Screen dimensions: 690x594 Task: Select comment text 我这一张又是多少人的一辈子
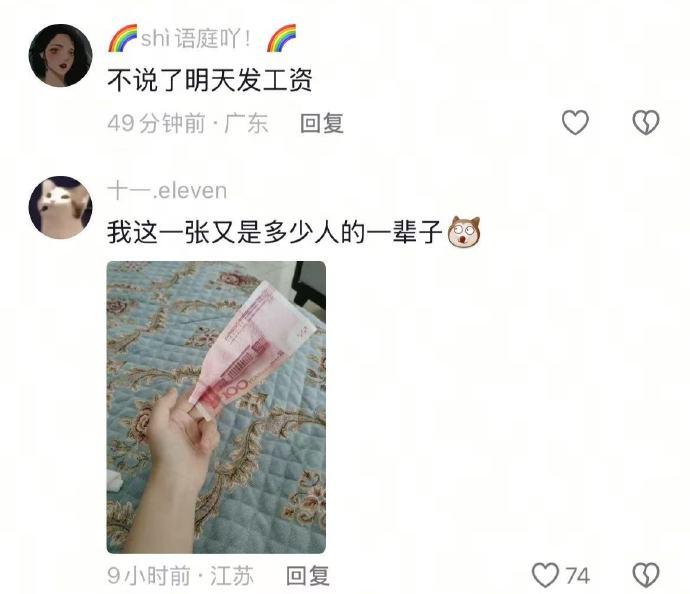pyautogui.click(x=275, y=232)
